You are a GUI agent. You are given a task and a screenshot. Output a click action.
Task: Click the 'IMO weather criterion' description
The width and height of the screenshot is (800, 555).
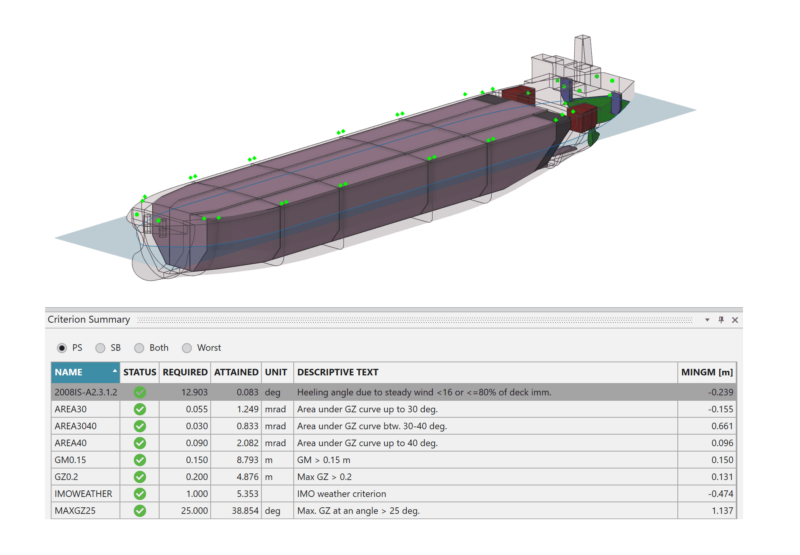(x=341, y=493)
